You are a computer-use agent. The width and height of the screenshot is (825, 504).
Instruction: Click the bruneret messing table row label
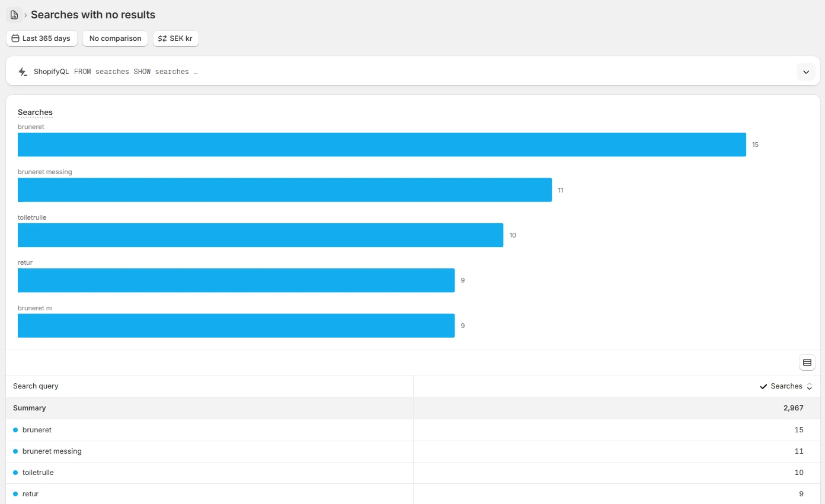pos(52,451)
